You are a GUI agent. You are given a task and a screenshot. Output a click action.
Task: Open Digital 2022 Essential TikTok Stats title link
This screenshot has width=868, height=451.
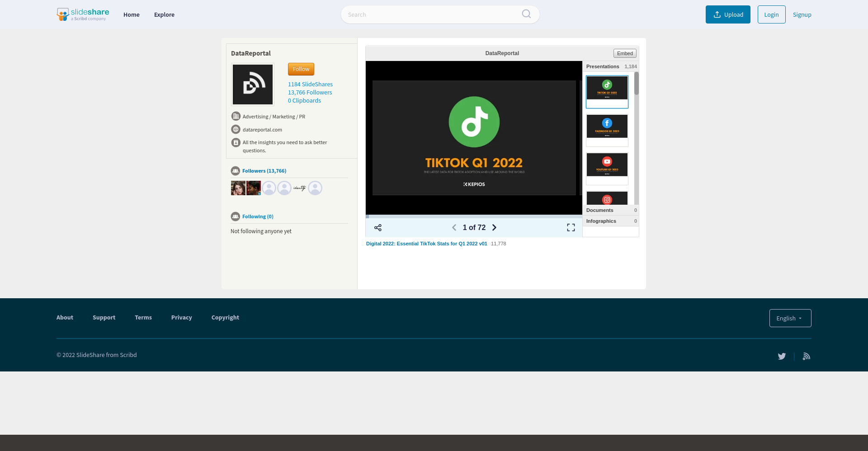426,244
